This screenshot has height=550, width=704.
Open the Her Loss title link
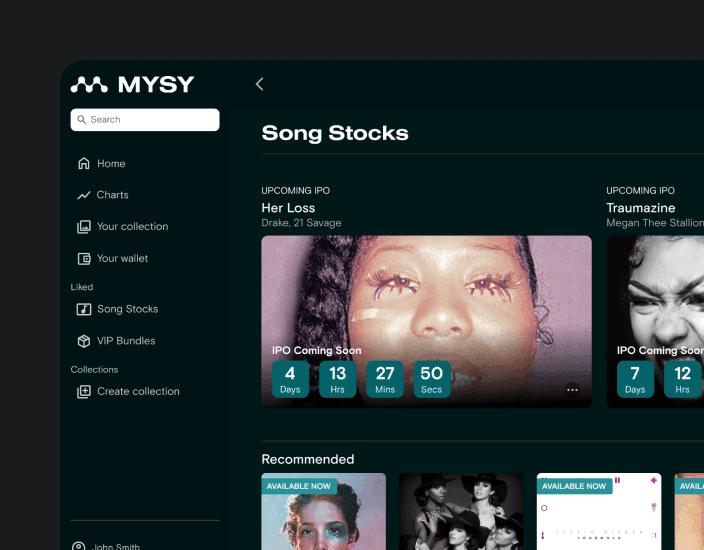(288, 208)
